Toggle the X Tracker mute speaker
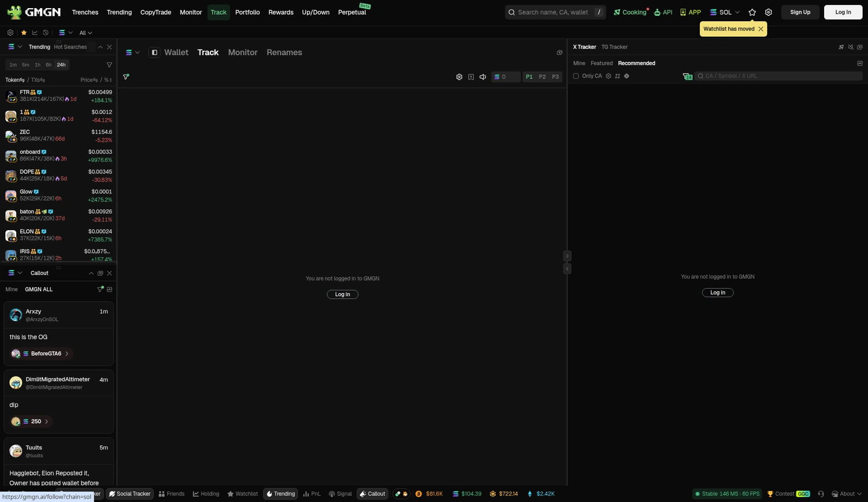This screenshot has height=502, width=868. tap(851, 47)
